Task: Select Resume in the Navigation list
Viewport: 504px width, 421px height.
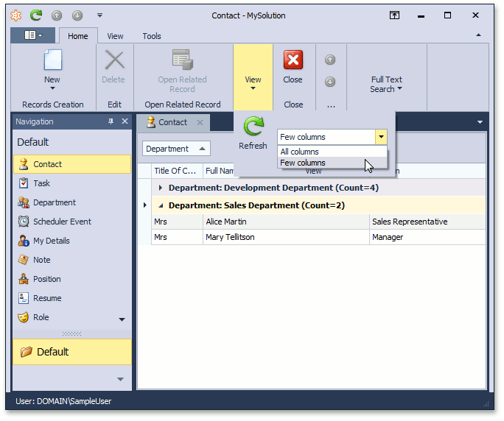Action: [72, 298]
